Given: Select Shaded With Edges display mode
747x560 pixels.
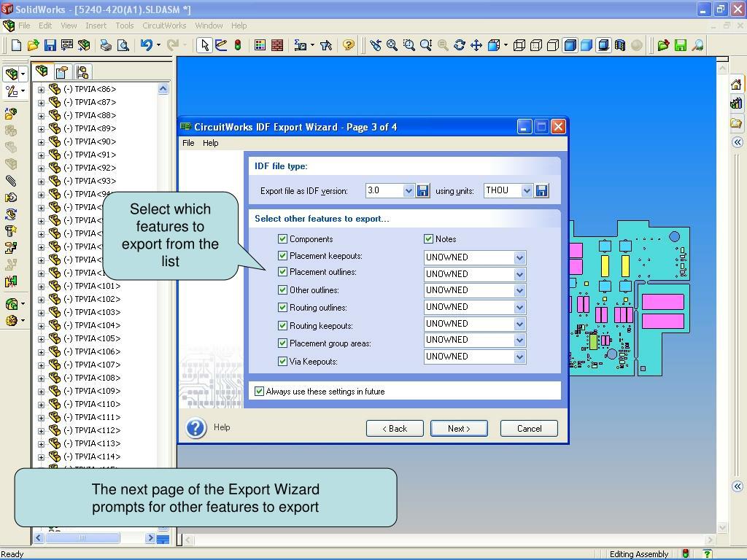Looking at the screenshot, I should click(570, 45).
